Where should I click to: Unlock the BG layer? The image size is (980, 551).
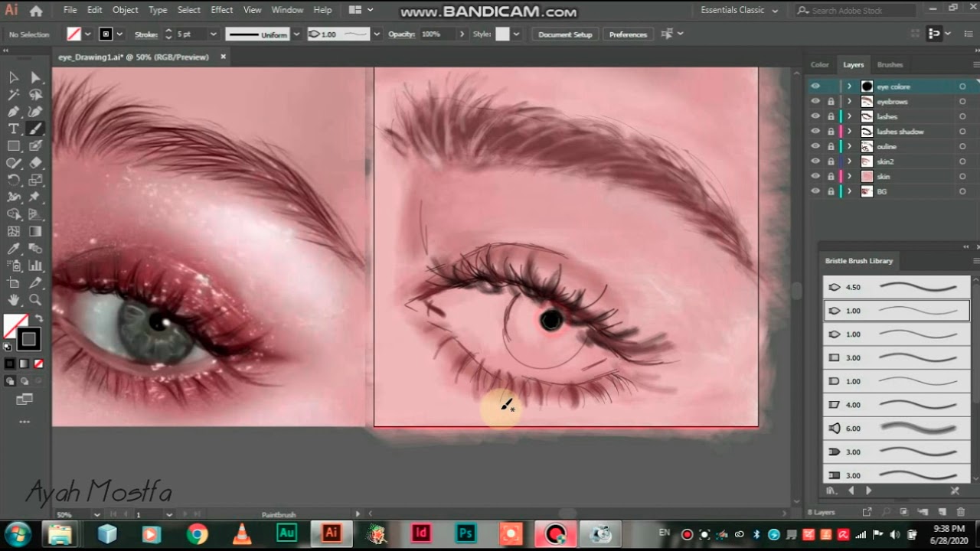pyautogui.click(x=831, y=191)
